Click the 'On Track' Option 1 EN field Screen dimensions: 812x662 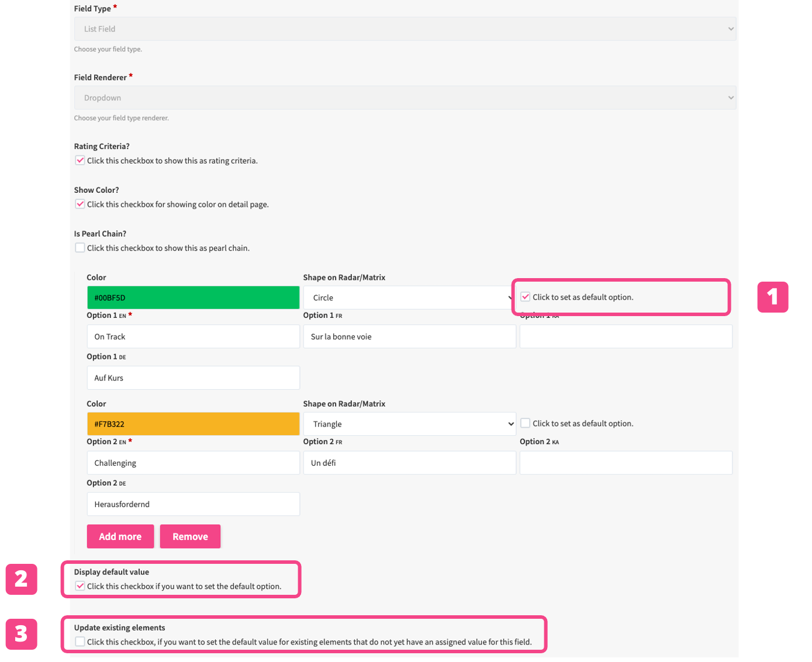(x=193, y=337)
